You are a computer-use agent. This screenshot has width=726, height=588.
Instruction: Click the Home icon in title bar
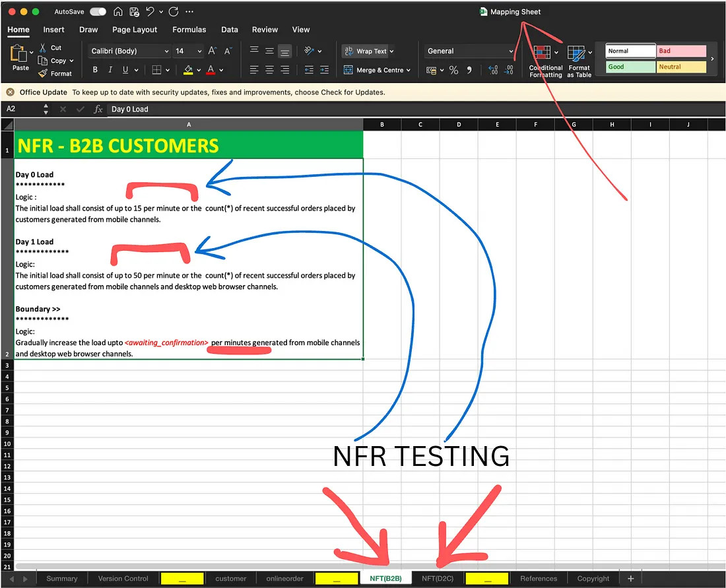118,12
